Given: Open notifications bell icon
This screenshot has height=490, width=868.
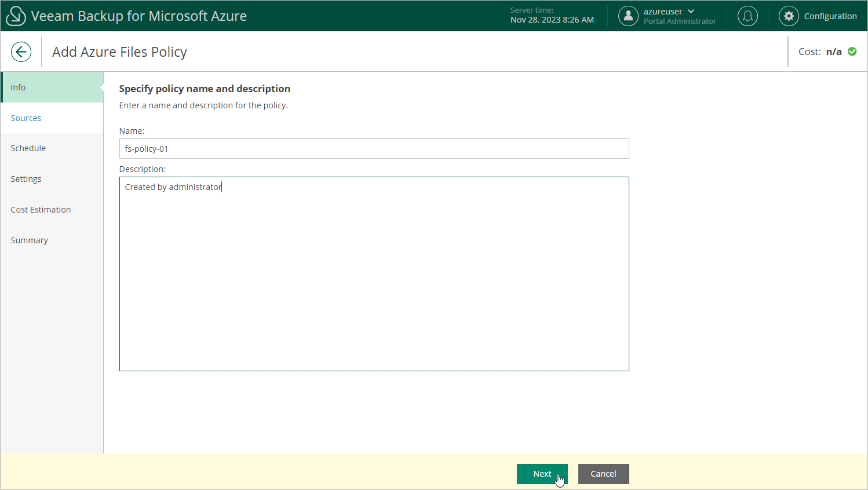Looking at the screenshot, I should pyautogui.click(x=747, y=16).
